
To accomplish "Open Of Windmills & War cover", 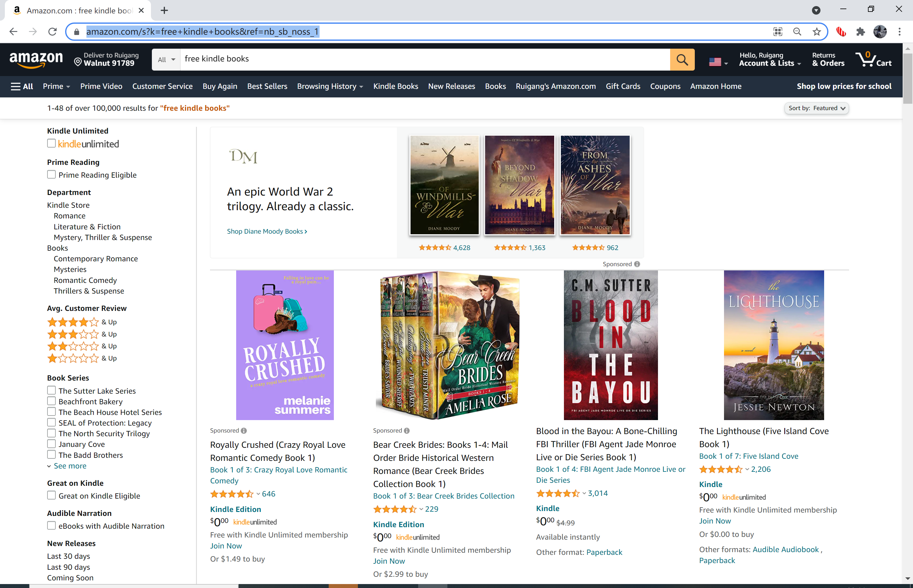I will pyautogui.click(x=444, y=185).
